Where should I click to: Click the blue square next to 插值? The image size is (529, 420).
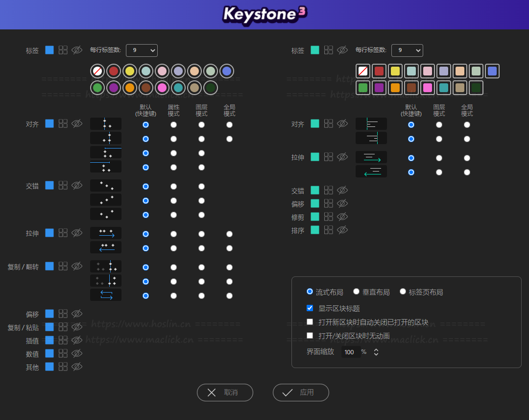pyautogui.click(x=49, y=340)
